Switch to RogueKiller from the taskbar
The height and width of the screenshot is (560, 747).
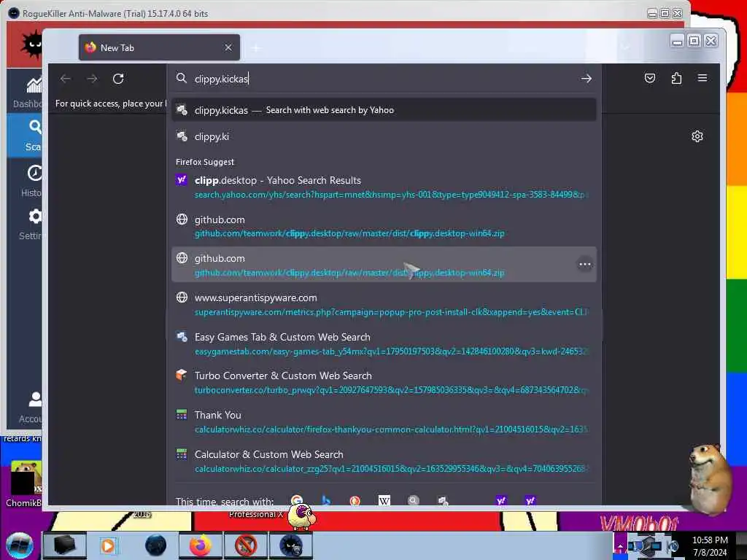point(290,545)
